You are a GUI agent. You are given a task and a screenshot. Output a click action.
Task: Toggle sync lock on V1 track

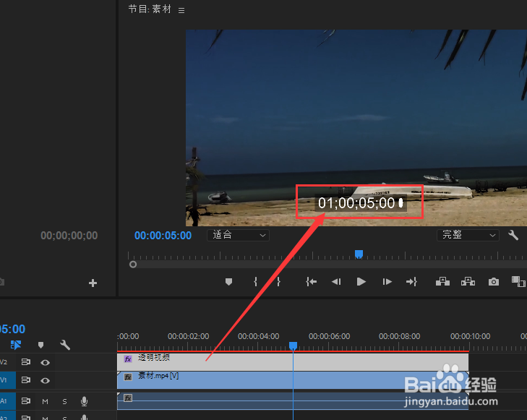(26, 380)
